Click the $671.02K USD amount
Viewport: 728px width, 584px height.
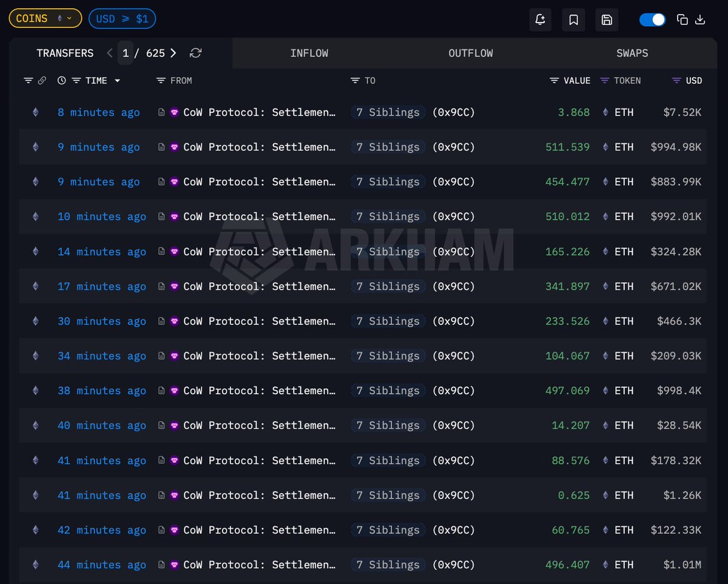click(x=676, y=286)
